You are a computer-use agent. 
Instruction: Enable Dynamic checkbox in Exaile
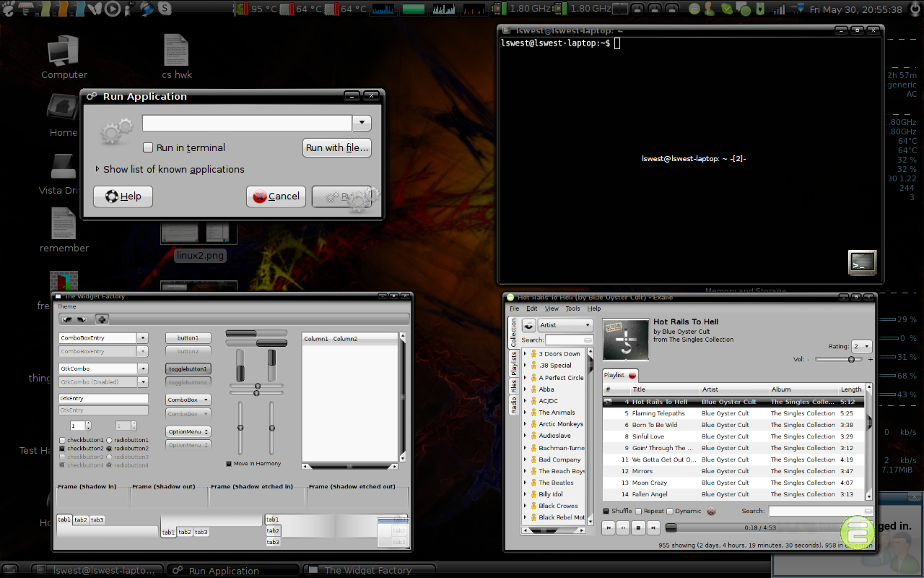(670, 512)
